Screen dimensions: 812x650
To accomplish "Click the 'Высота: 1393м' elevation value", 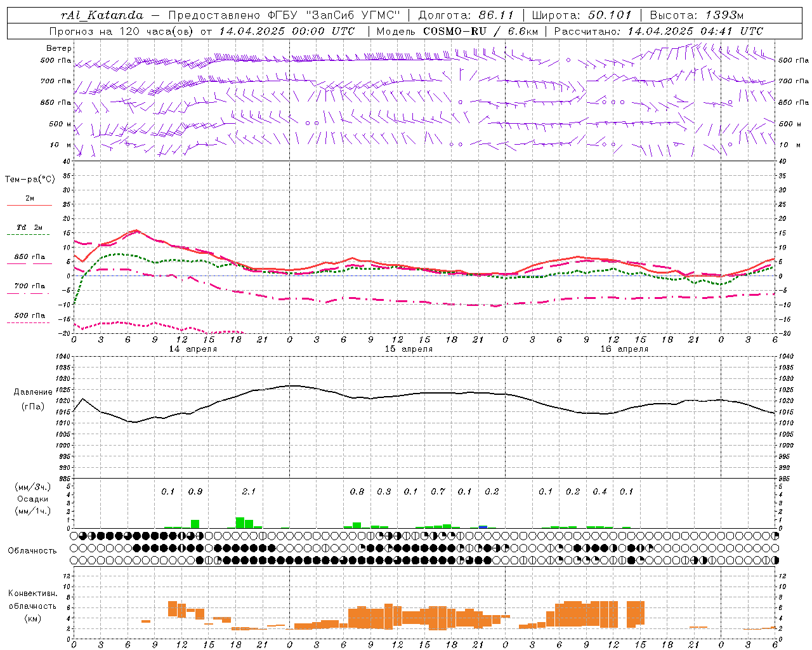I will (697, 15).
